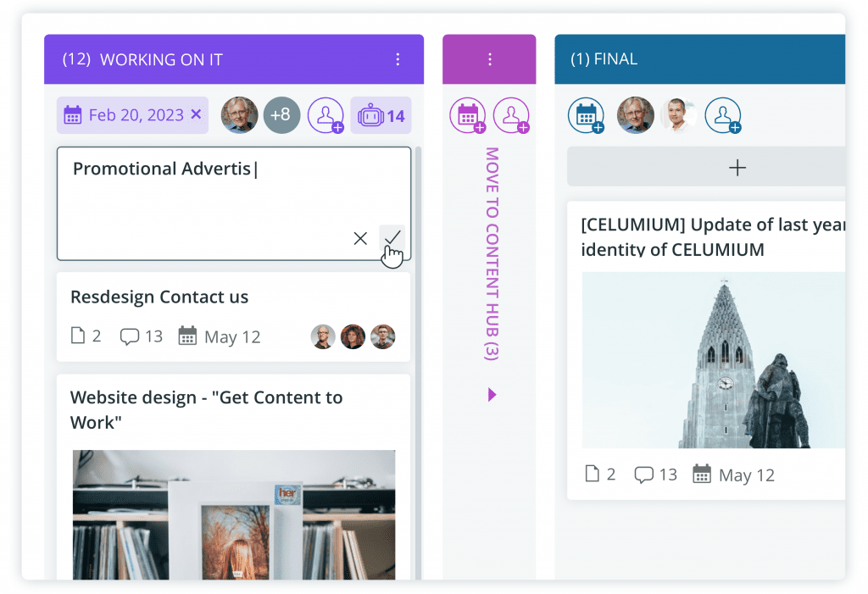Viewport: 868px width, 594px height.
Task: Expand the Move to Content Hub column
Action: pos(492,395)
